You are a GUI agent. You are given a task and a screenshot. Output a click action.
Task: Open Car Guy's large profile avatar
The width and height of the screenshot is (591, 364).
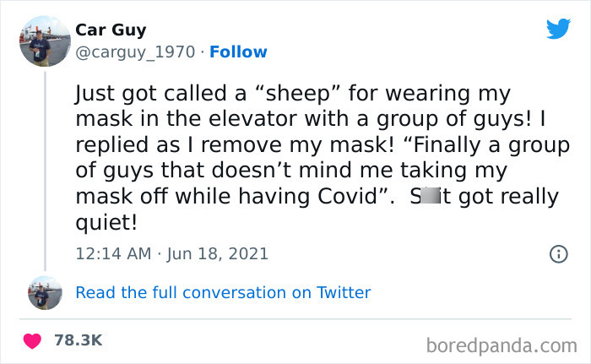(45, 40)
